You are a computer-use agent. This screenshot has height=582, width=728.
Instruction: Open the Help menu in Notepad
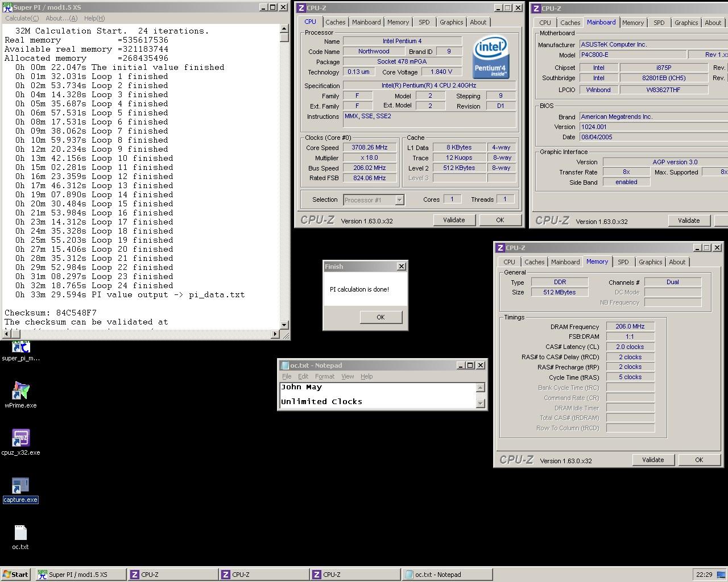(x=367, y=376)
